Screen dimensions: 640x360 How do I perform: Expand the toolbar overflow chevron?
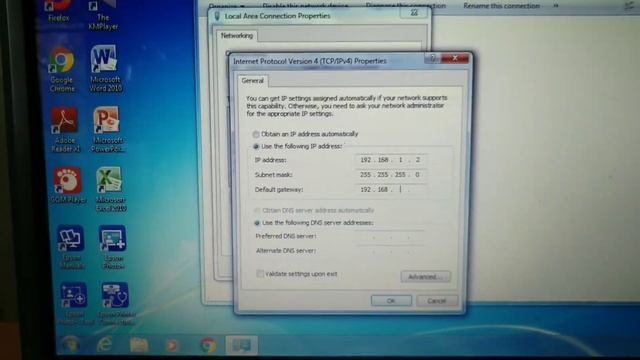coord(556,6)
